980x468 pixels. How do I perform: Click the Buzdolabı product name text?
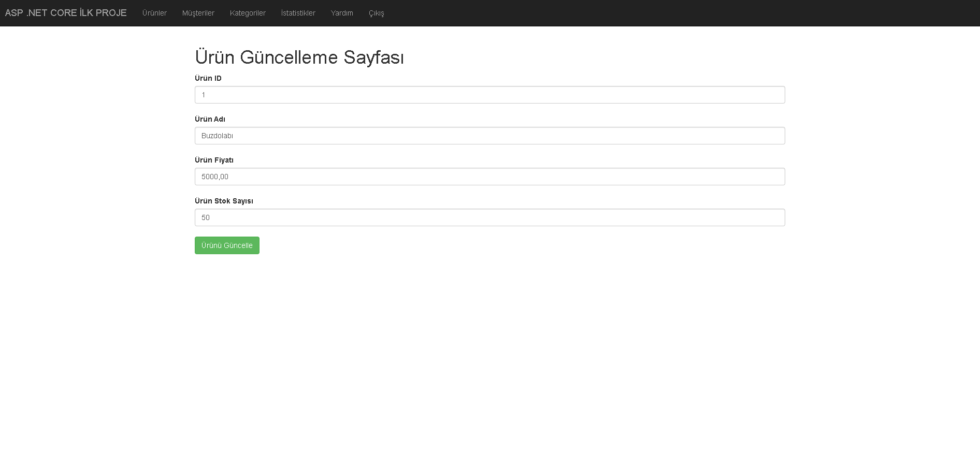(218, 136)
